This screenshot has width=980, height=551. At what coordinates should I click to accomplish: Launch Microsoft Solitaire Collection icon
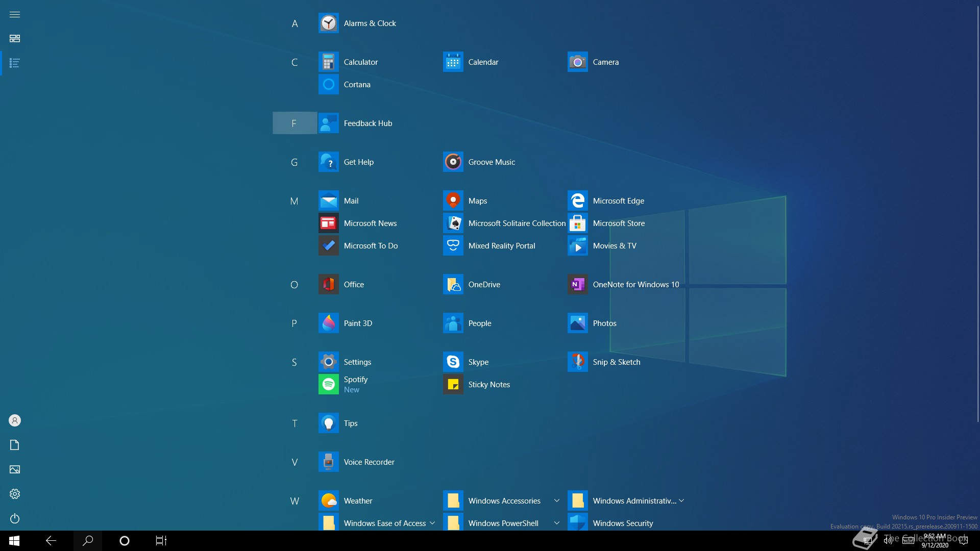(x=453, y=223)
